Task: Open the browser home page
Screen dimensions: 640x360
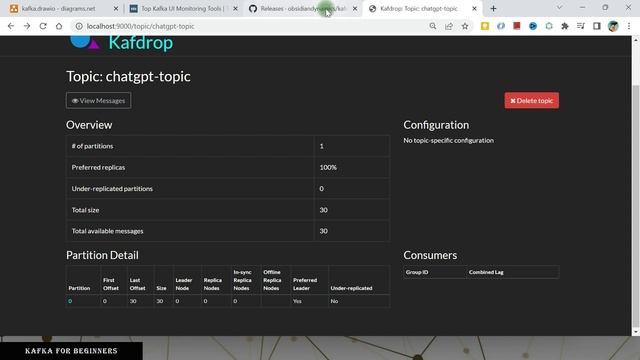Action: (x=59, y=26)
